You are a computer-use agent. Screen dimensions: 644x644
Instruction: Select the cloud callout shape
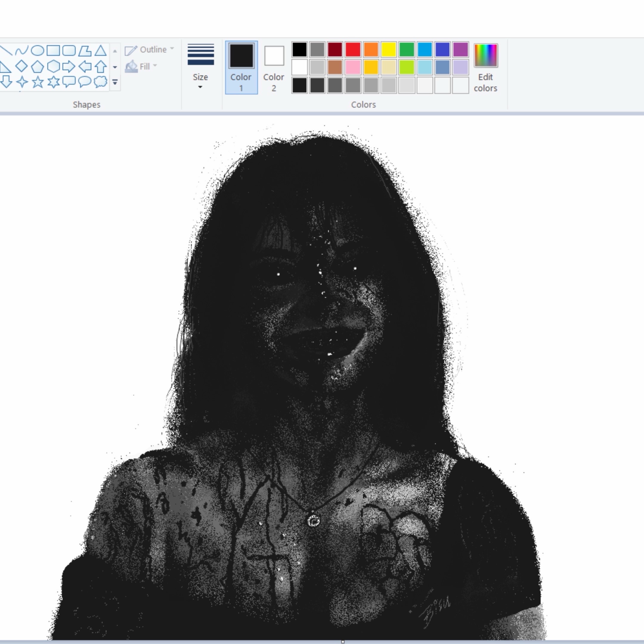coord(100,82)
